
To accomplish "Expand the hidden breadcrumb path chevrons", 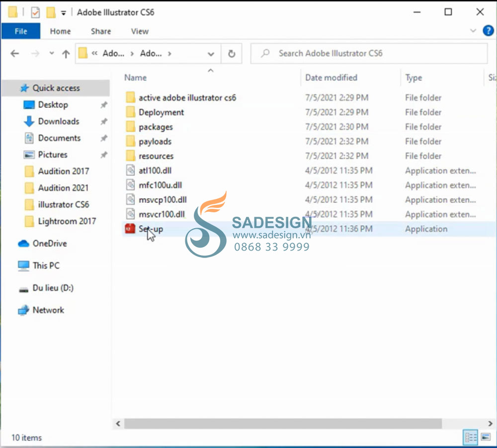I will pos(94,53).
